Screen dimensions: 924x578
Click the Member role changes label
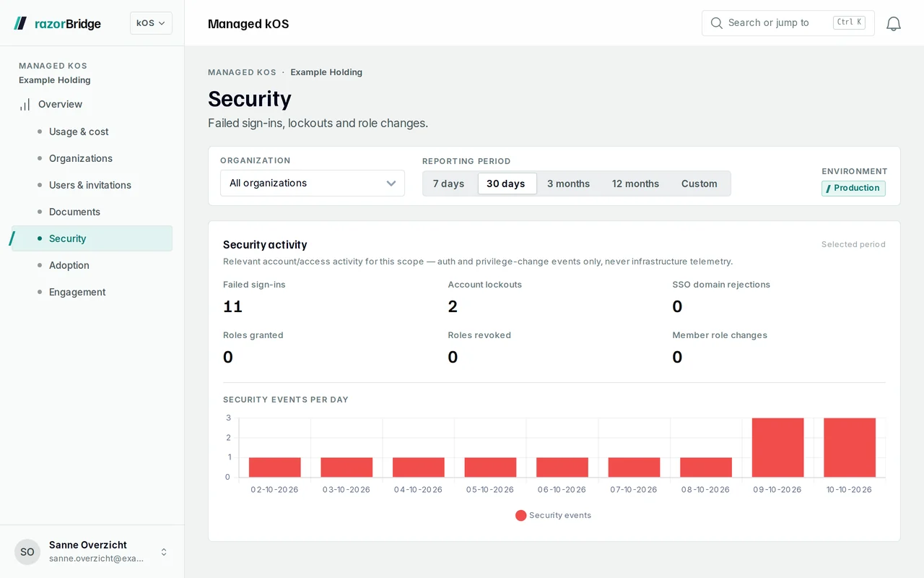point(720,335)
